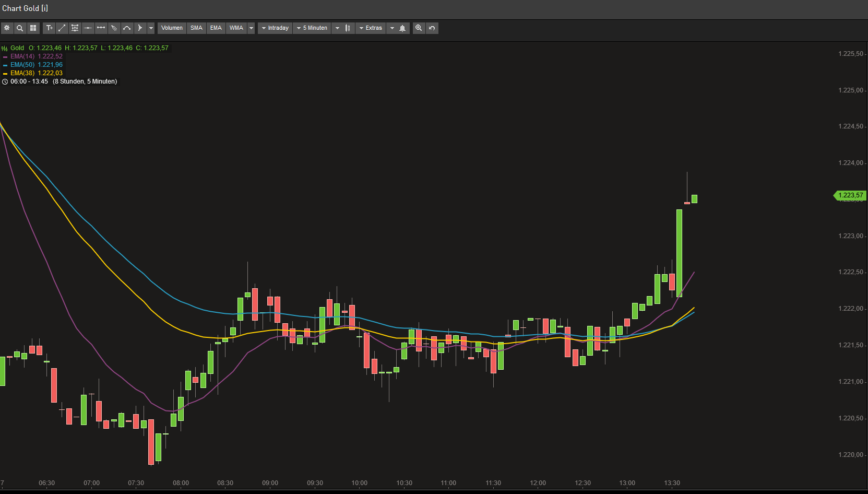Click the EMA(14) legend entry
The width and height of the screenshot is (868, 494).
click(x=22, y=56)
